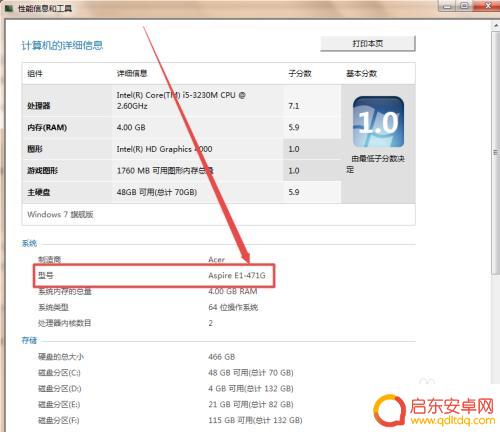Click the vertical scrollbar thumb
Screen dimensions: 500x432
click(496, 153)
